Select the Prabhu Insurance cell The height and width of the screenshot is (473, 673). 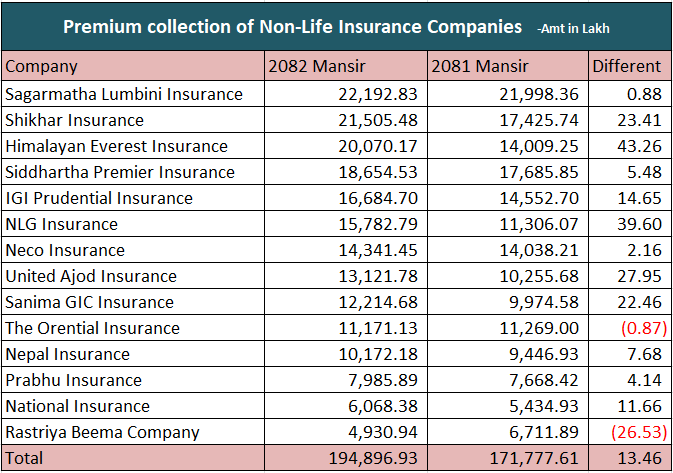pyautogui.click(x=73, y=380)
